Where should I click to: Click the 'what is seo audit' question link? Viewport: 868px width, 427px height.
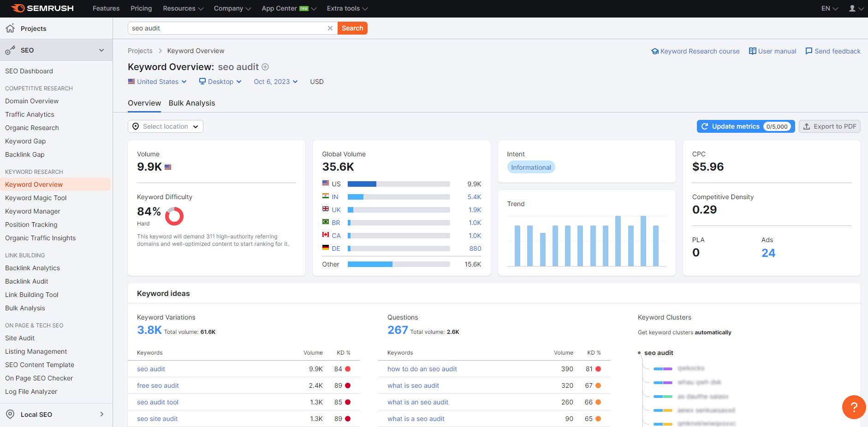(413, 385)
